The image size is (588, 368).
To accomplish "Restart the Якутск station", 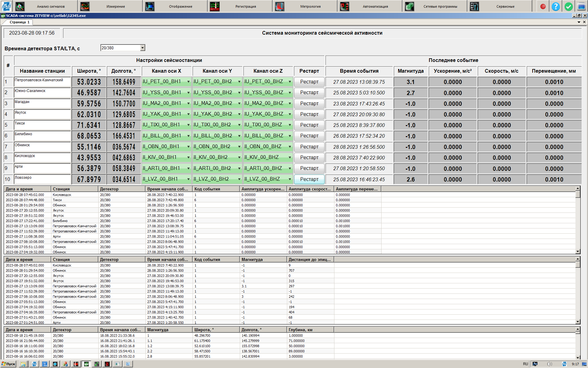I will tap(309, 114).
